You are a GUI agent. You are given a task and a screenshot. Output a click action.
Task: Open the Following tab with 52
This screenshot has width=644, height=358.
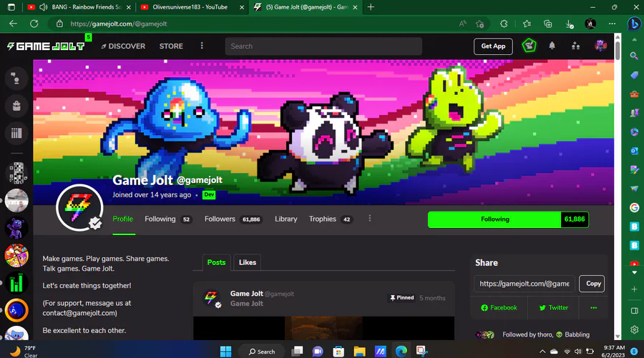click(x=168, y=219)
